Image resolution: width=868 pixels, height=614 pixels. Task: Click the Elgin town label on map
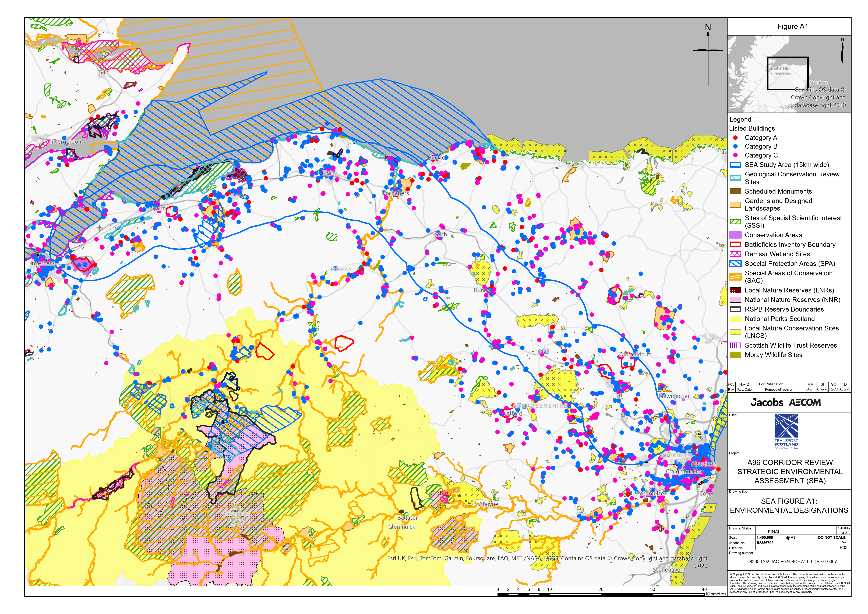(x=328, y=173)
